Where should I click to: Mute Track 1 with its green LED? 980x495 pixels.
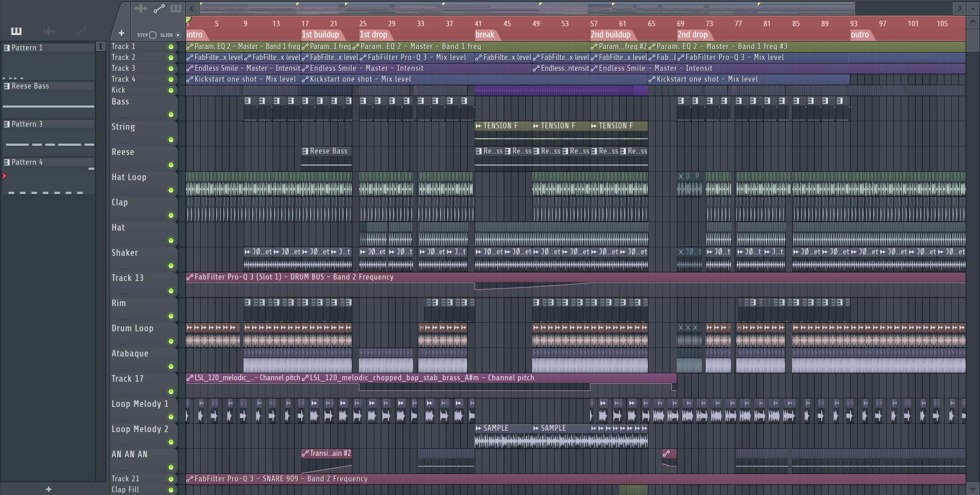171,47
